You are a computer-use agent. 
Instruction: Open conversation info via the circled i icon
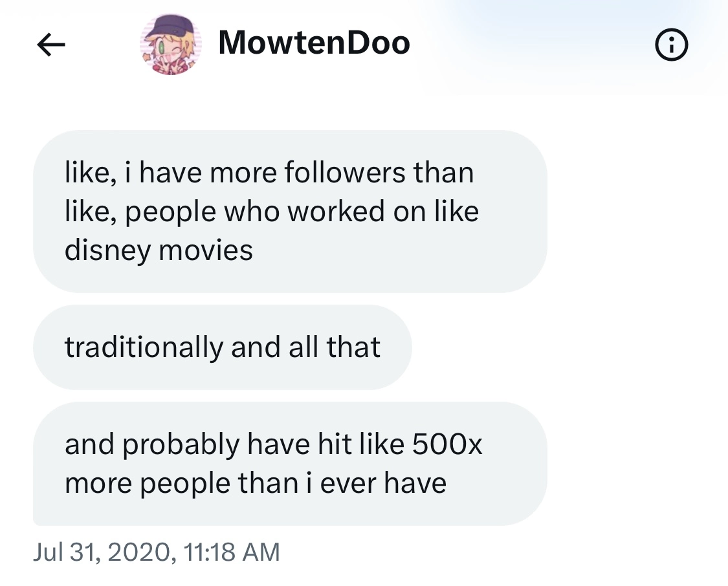pyautogui.click(x=671, y=45)
